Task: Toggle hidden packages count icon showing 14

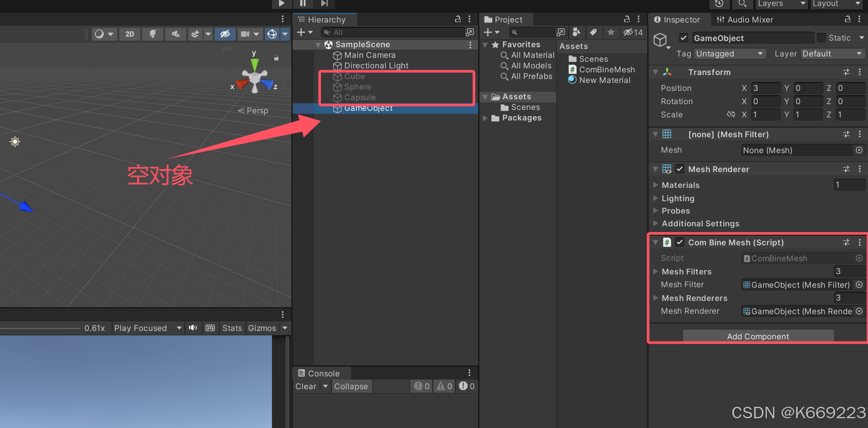Action: [633, 32]
